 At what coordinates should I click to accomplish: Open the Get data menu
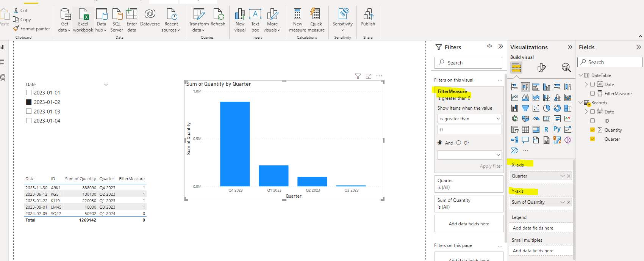[x=65, y=20]
